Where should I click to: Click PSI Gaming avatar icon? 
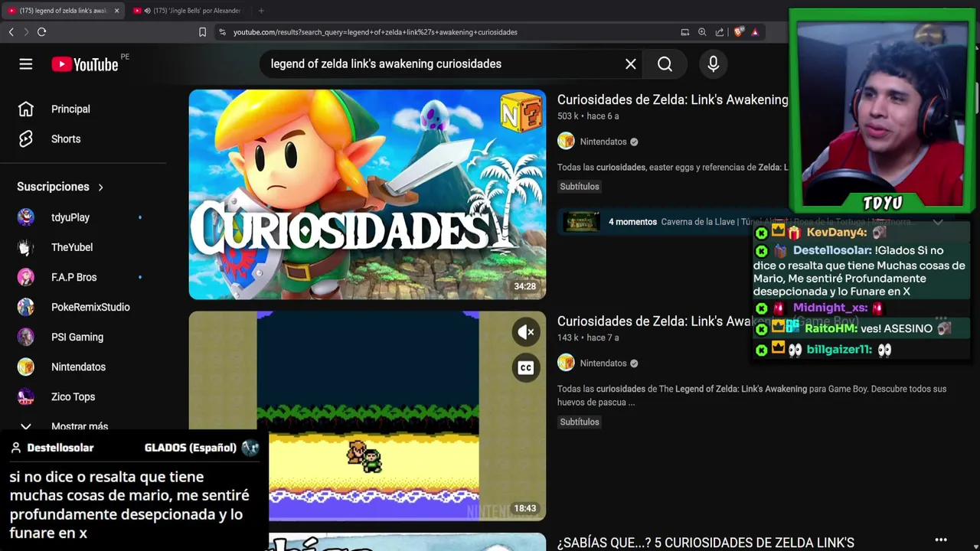point(26,337)
